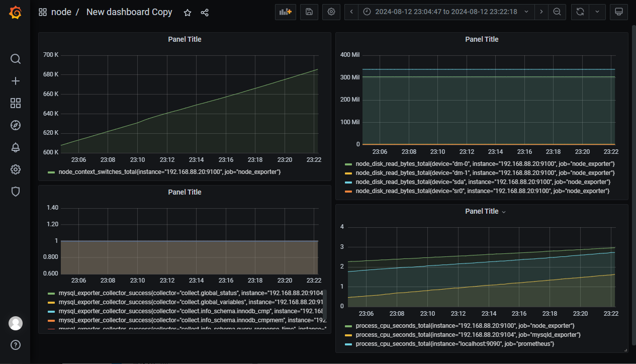The height and width of the screenshot is (364, 636).
Task: Open the Explore compass icon
Action: [16, 125]
